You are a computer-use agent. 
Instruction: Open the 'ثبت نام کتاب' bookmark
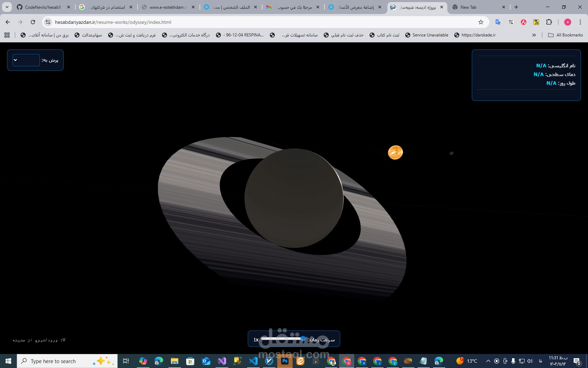click(384, 35)
